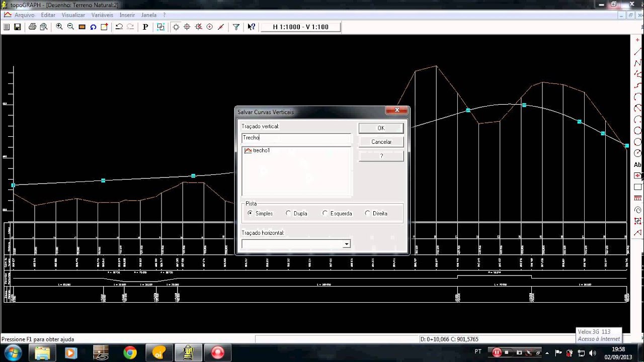644x362 pixels.
Task: Click the zoom out magnifier icon
Action: point(70,27)
